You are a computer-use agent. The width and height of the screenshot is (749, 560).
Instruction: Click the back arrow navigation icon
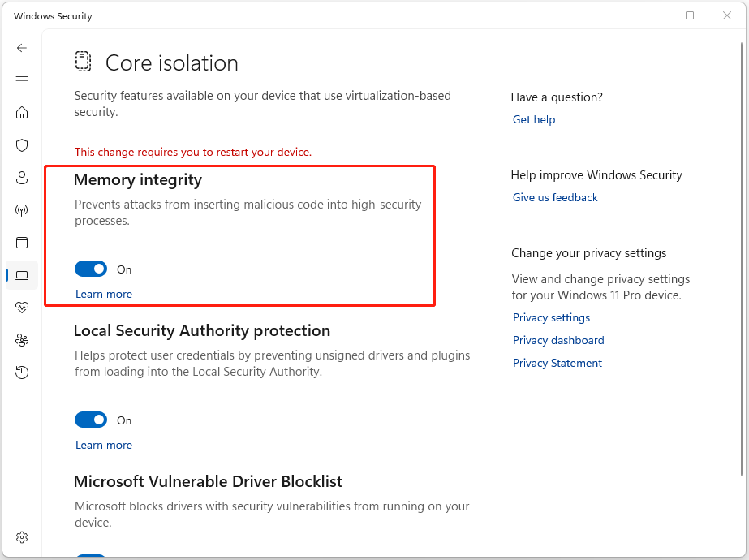coord(22,48)
